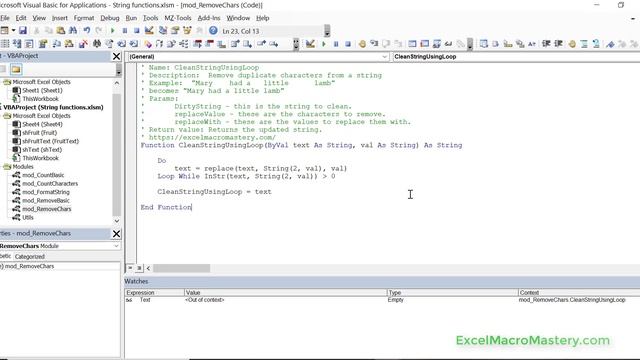
Task: Open the insert object dropdown arrow beside Excel icon
Action: click(13, 31)
